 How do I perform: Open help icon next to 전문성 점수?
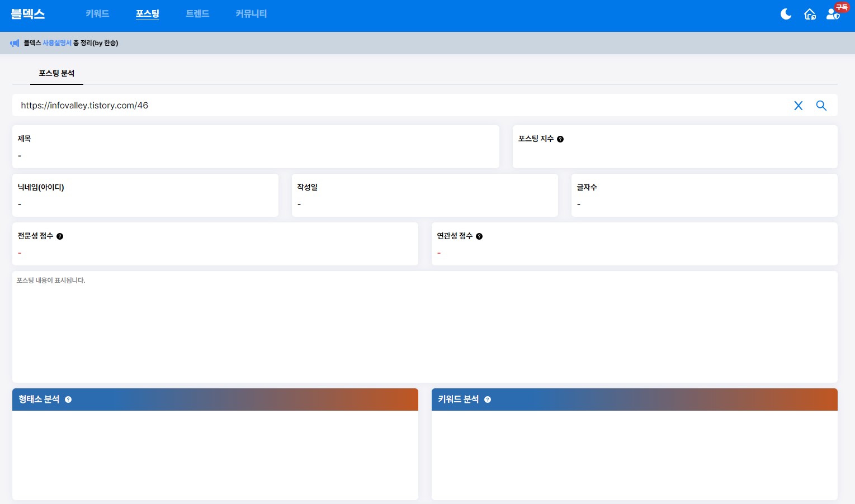click(x=60, y=236)
